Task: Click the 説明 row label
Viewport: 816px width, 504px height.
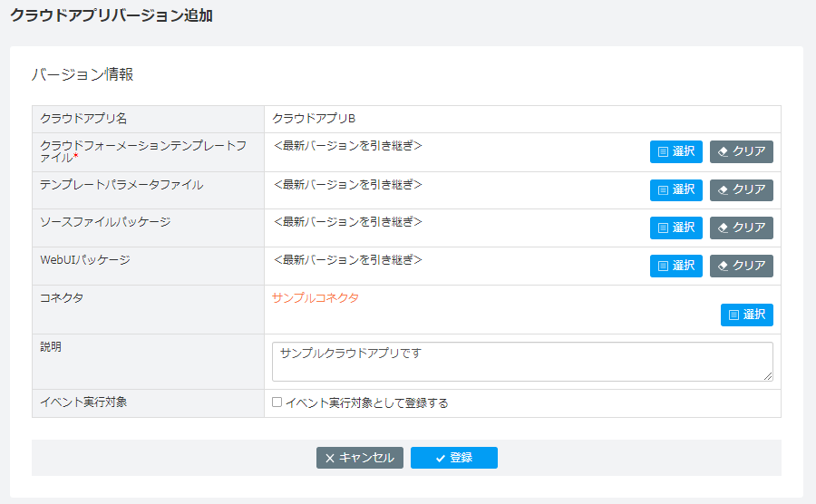Action: click(x=51, y=347)
